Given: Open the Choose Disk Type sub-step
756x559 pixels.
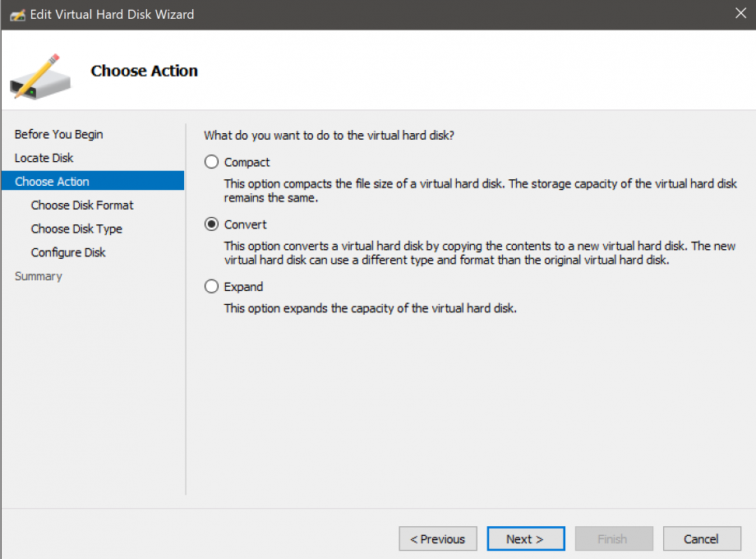Looking at the screenshot, I should click(76, 229).
